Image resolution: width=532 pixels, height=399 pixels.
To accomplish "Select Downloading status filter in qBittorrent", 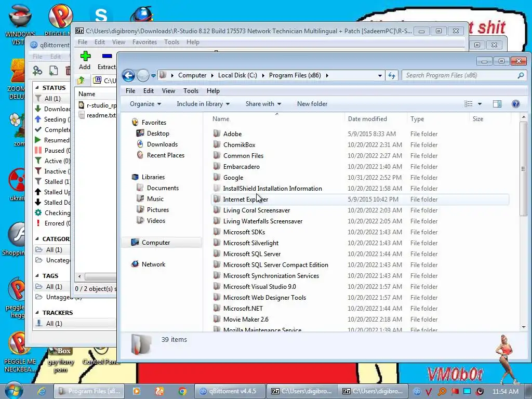I will pos(52,109).
